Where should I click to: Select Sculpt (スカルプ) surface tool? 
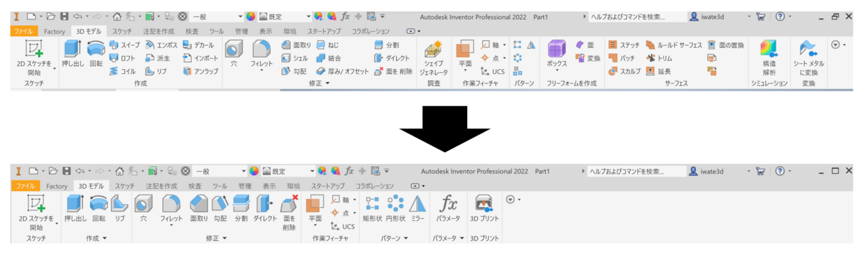pos(624,71)
